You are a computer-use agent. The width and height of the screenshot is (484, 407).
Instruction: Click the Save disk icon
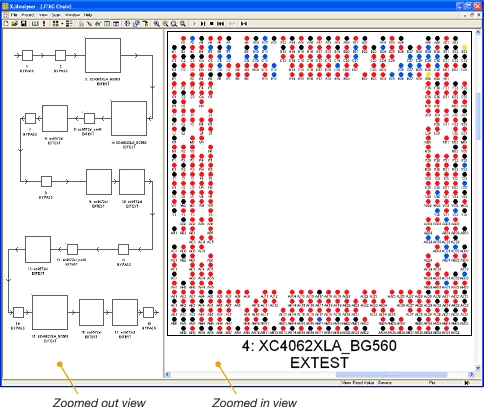[x=23, y=24]
